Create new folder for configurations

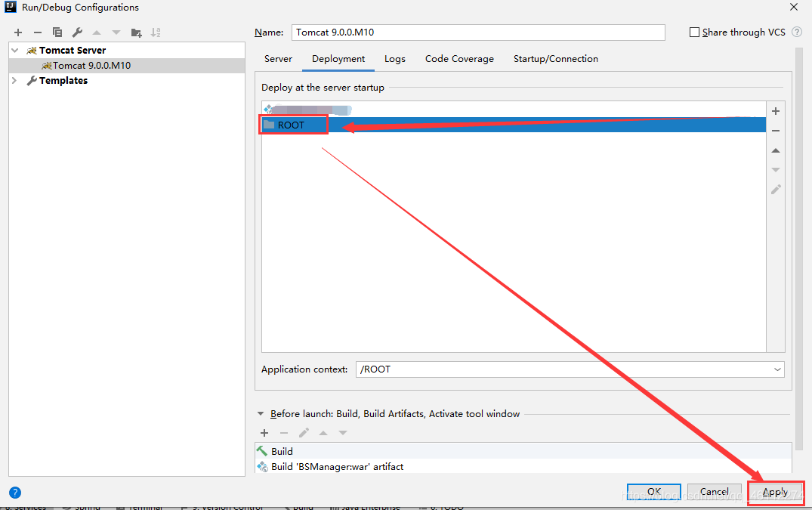coord(136,32)
